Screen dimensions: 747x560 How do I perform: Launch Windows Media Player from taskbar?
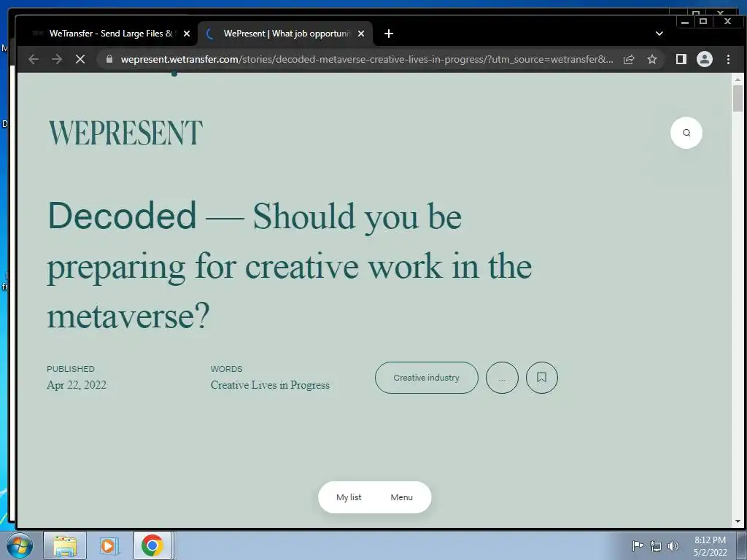pos(109,545)
